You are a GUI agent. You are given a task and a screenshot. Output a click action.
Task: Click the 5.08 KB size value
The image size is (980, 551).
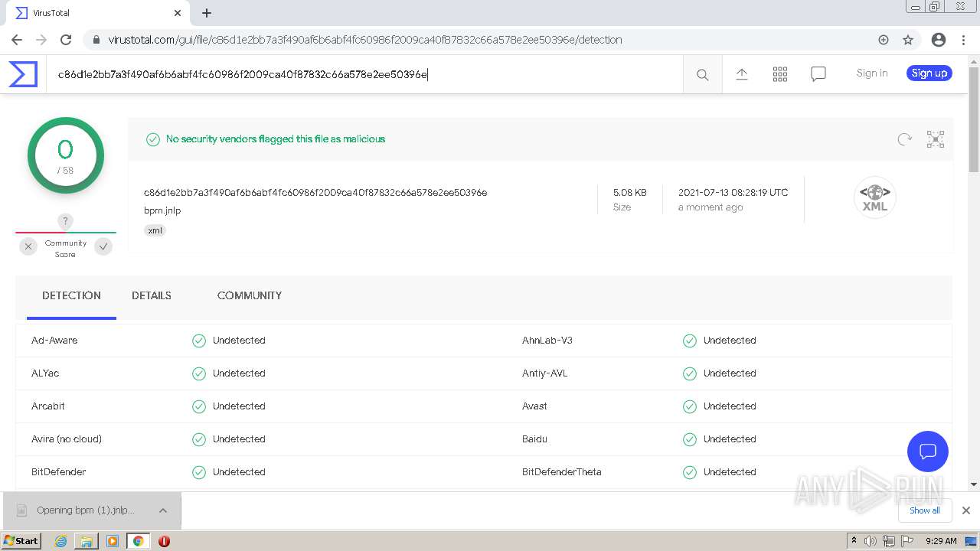630,193
